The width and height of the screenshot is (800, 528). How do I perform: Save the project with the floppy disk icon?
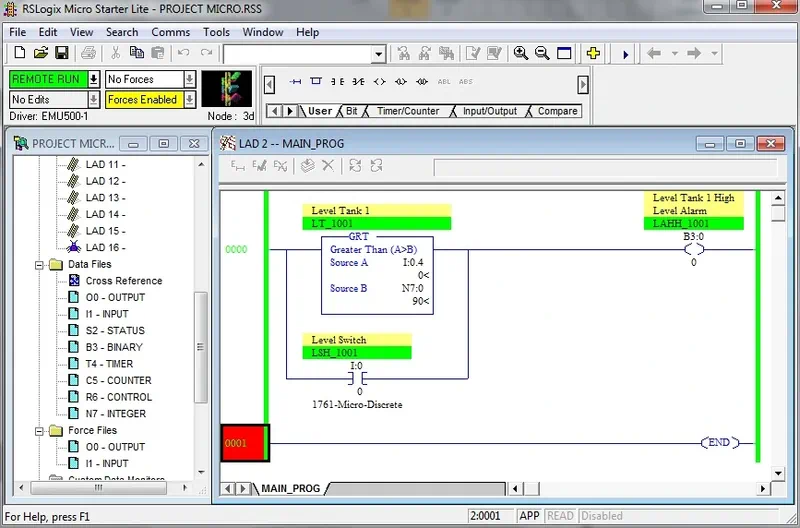click(62, 53)
